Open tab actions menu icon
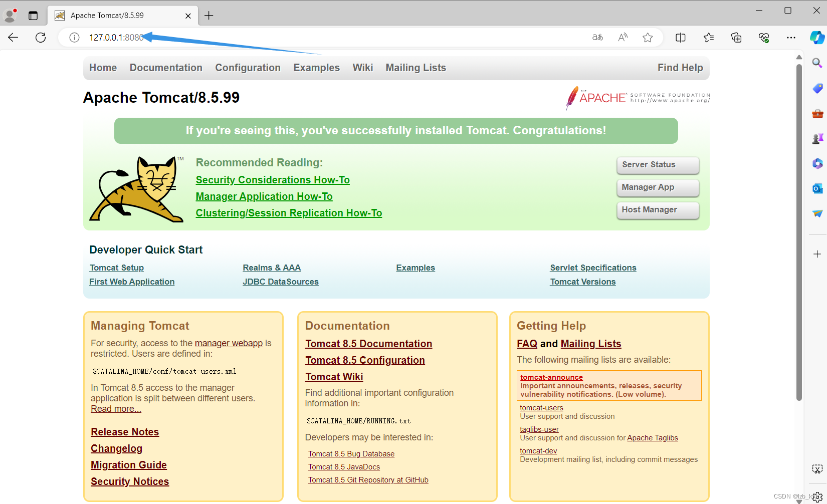The image size is (827, 504). pyautogui.click(x=33, y=16)
